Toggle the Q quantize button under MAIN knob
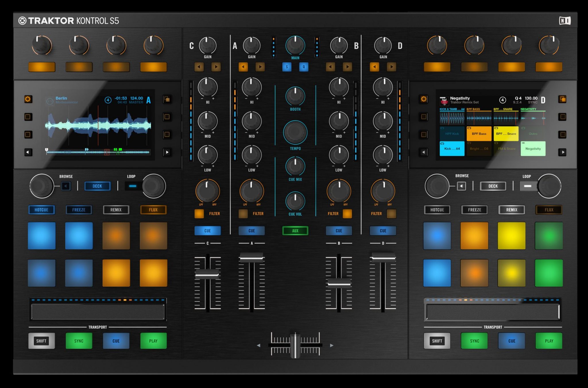588x388 pixels. tap(303, 67)
